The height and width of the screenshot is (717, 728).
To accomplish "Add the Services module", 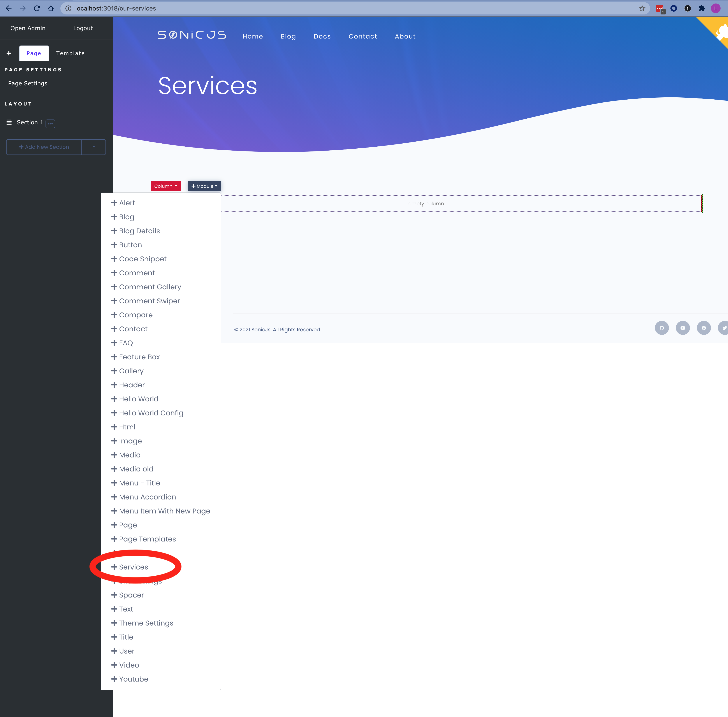I will (x=130, y=567).
